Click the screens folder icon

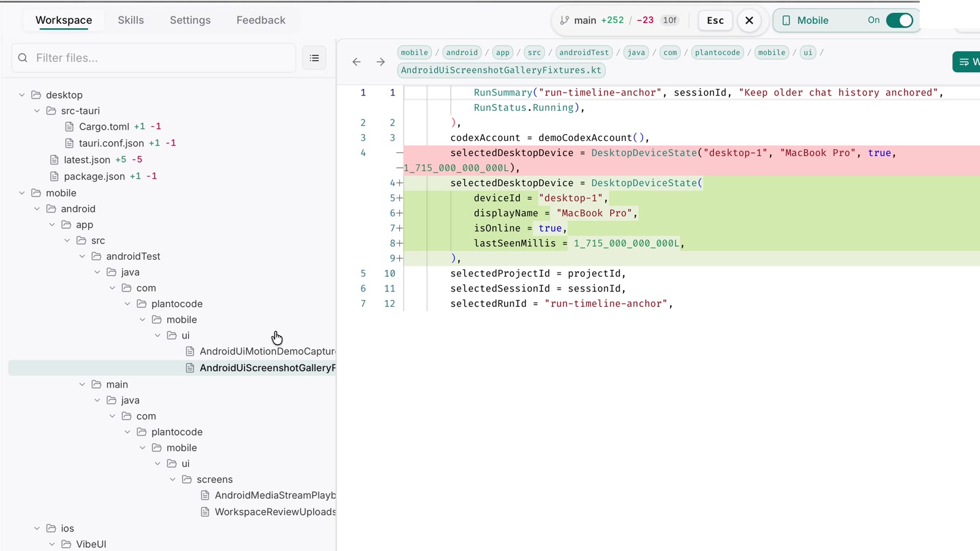[187, 479]
